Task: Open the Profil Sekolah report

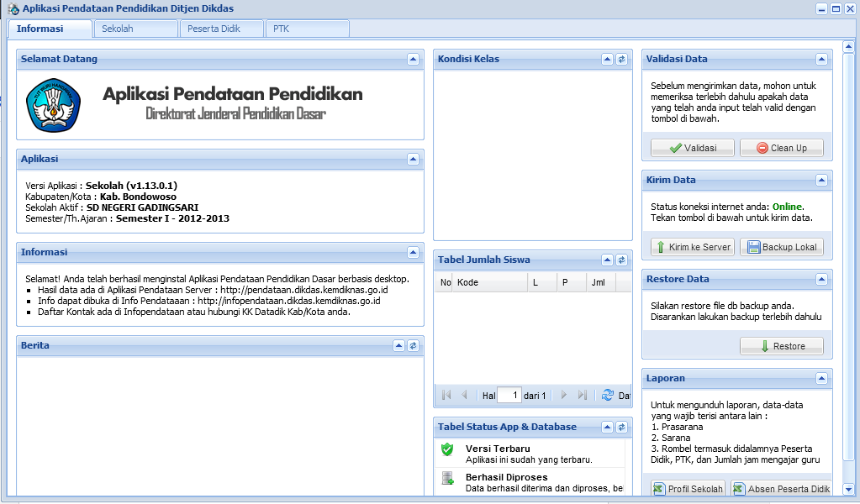Action: 689,489
